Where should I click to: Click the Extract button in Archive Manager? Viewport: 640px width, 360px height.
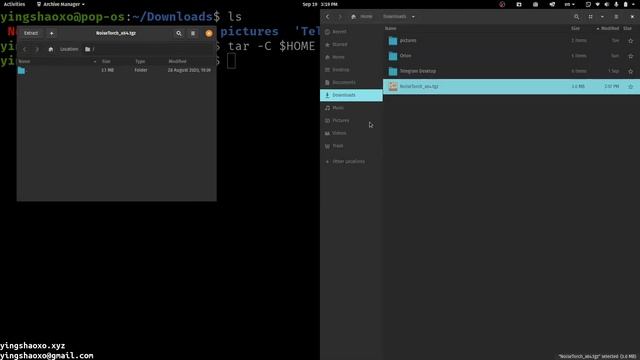(31, 33)
